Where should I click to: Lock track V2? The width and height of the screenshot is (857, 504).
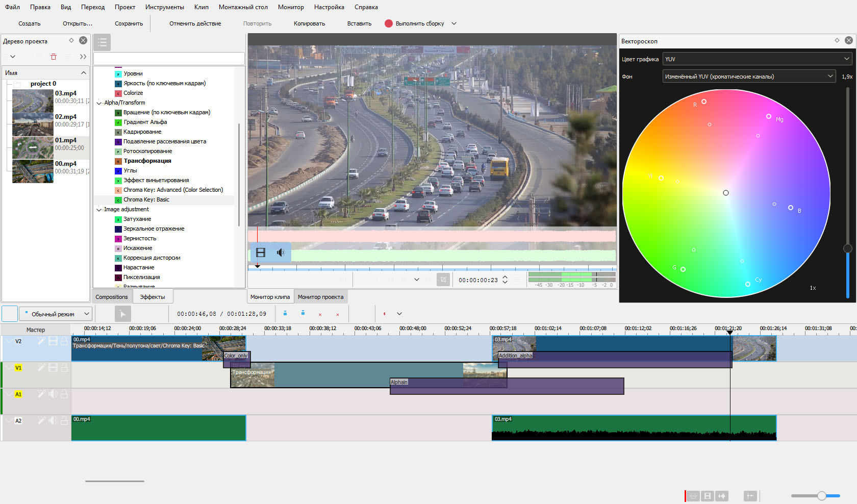point(64,341)
